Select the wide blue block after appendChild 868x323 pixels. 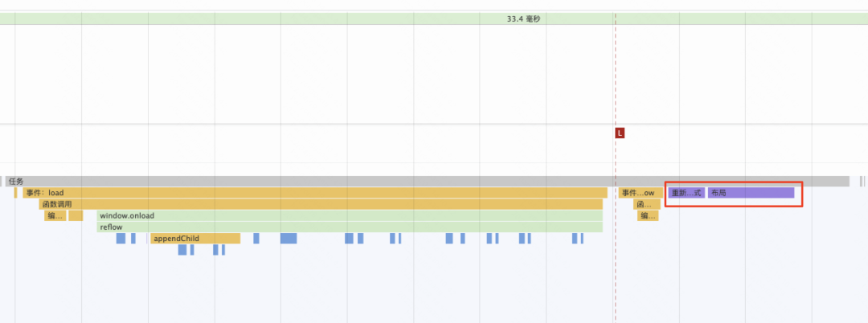289,239
